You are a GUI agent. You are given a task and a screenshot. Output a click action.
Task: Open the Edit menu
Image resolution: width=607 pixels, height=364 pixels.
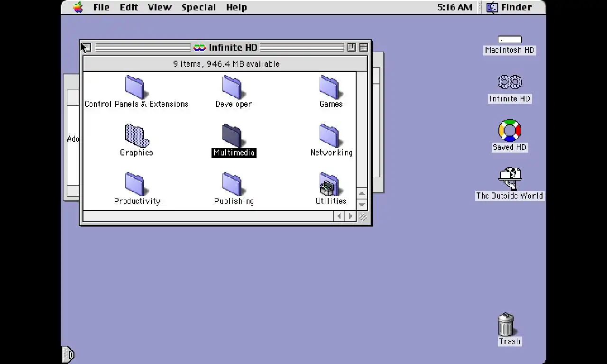(x=129, y=7)
